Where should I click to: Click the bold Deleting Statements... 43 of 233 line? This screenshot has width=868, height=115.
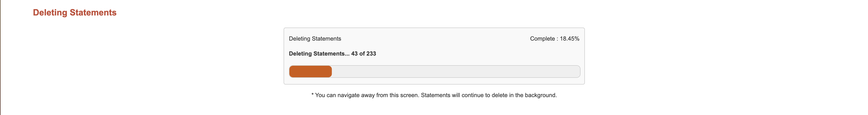(332, 53)
